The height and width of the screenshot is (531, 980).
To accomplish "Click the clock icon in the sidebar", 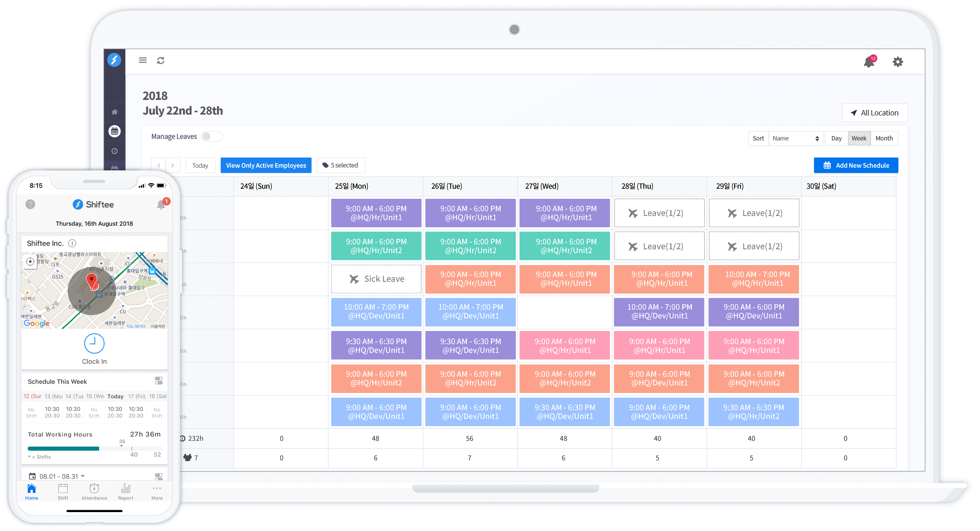I will pyautogui.click(x=115, y=151).
